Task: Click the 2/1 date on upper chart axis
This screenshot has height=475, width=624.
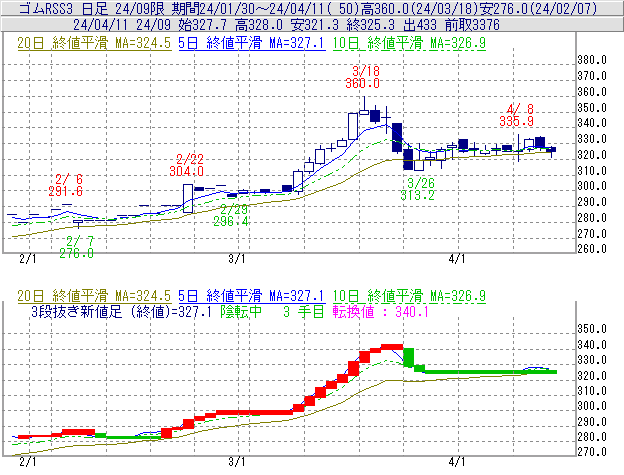Action: point(27,259)
